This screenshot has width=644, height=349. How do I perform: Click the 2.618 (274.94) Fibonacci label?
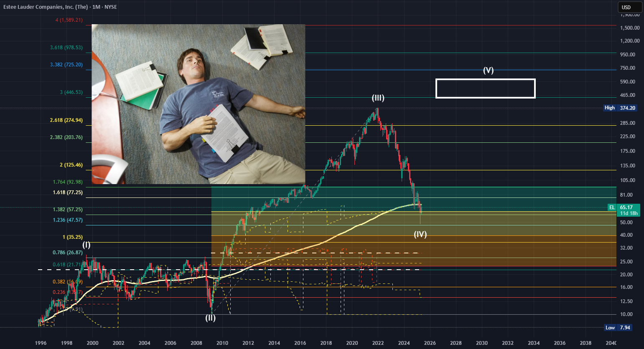click(66, 120)
